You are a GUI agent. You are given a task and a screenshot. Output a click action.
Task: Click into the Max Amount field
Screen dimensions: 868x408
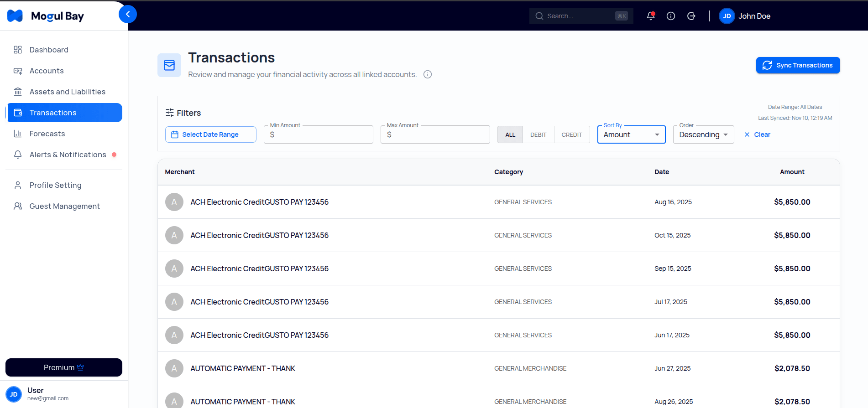[x=435, y=134]
